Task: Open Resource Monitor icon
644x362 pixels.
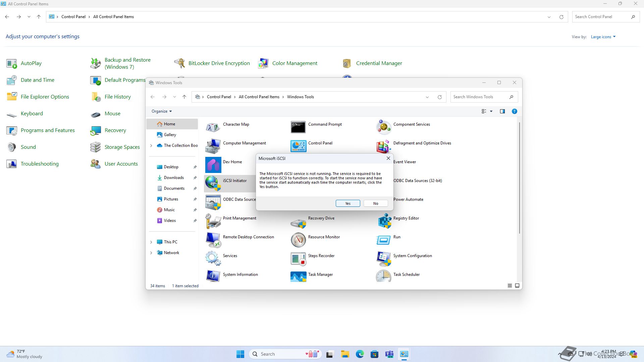Action: [x=298, y=240]
